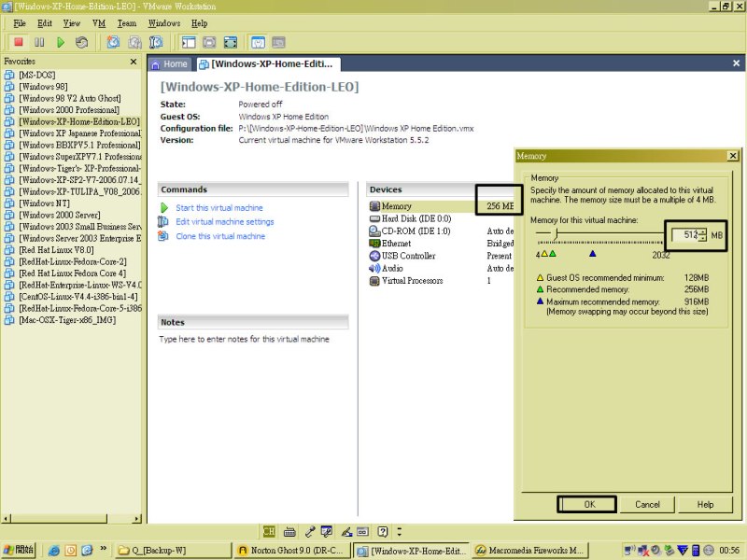747x560 pixels.
Task: Open the Windows menu
Action: click(x=164, y=23)
